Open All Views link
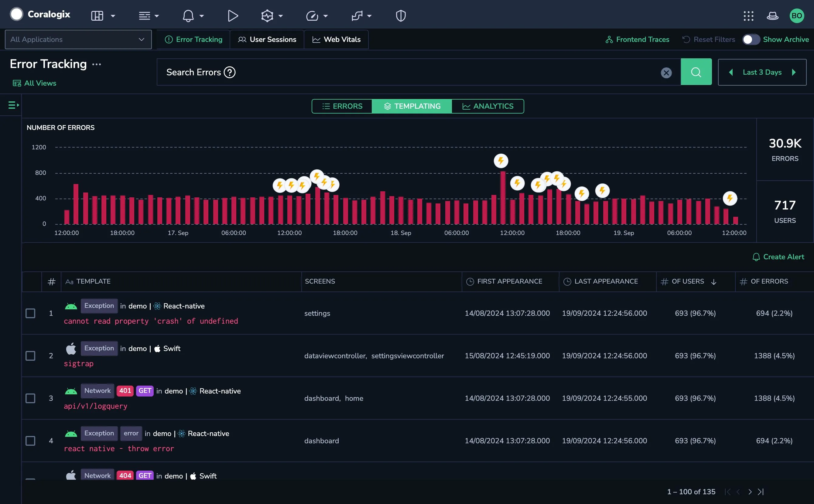This screenshot has height=504, width=814. pyautogui.click(x=34, y=83)
